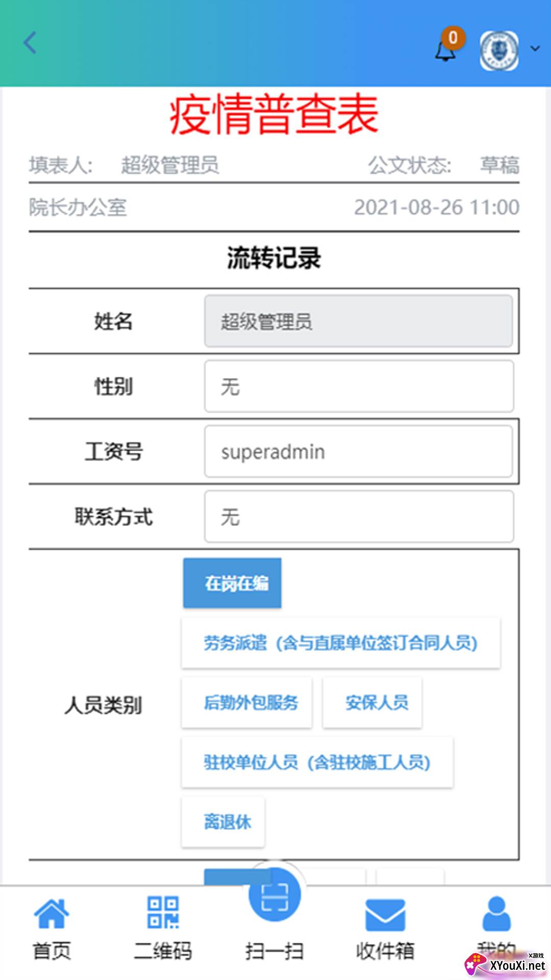This screenshot has width=551, height=980.
Task: Open the 流转记录 heading
Action: pos(274,258)
